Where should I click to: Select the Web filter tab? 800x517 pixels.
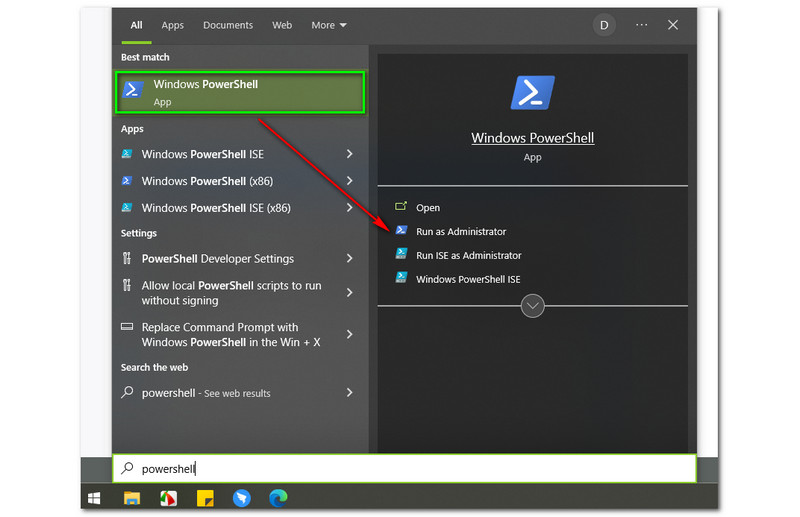click(282, 25)
